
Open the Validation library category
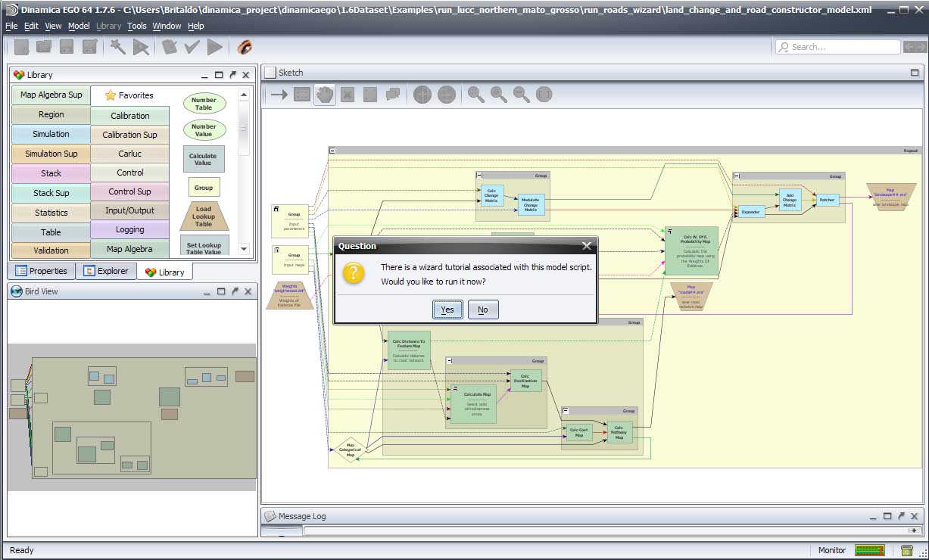click(x=51, y=250)
